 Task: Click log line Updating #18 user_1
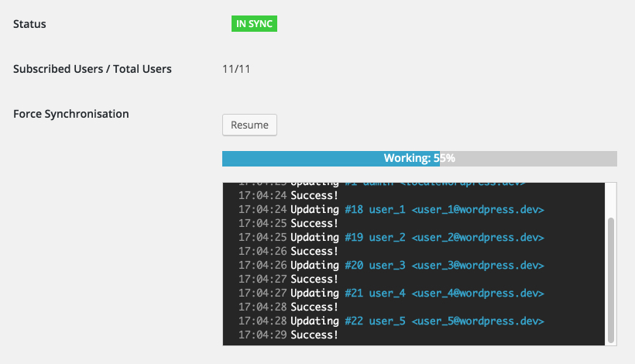point(391,209)
